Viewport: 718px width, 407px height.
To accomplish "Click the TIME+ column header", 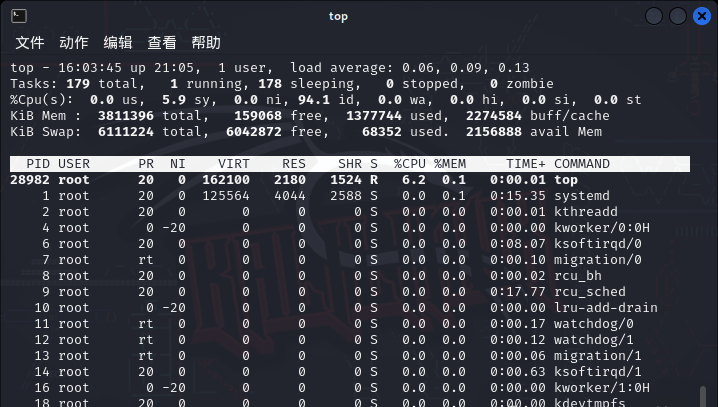I will [526, 164].
